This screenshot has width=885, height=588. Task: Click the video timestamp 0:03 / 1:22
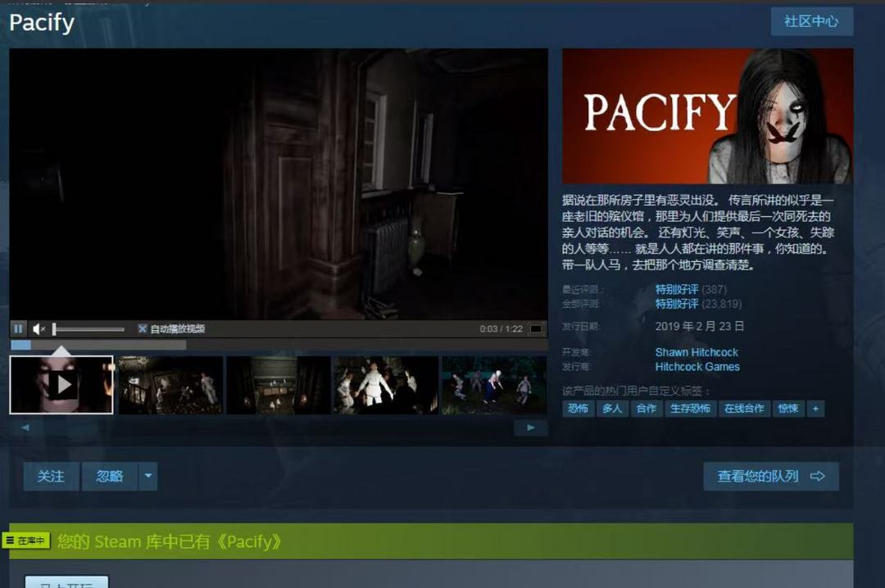(501, 329)
